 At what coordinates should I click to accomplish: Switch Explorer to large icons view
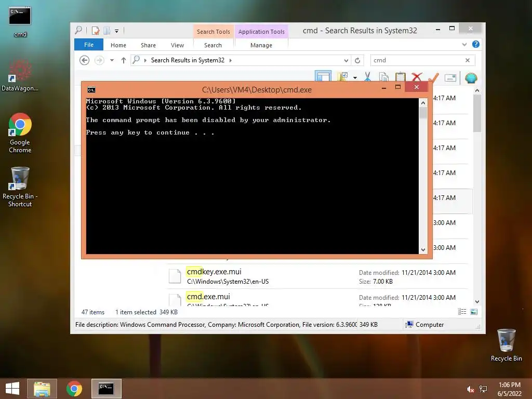(474, 312)
